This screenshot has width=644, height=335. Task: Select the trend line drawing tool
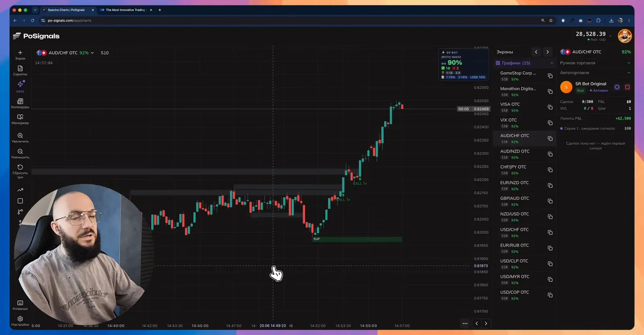pyautogui.click(x=20, y=190)
